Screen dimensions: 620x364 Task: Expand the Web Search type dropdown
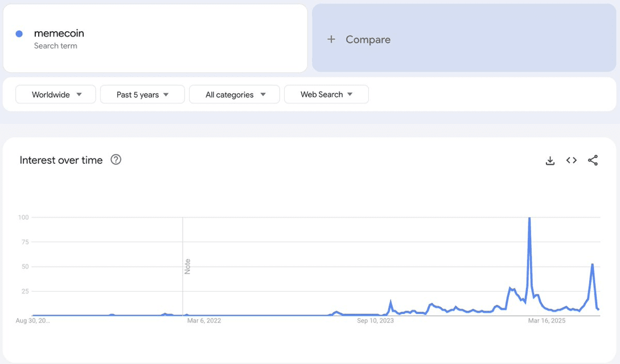(x=327, y=94)
